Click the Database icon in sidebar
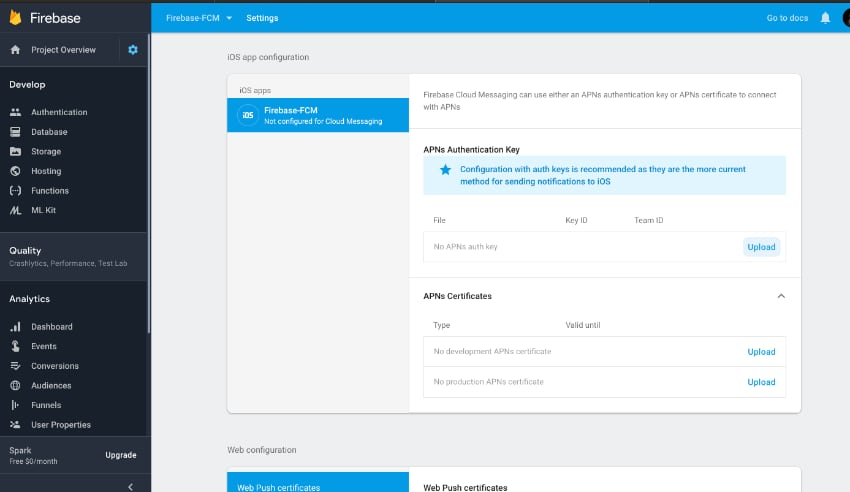Screen dimensions: 850x492 (15, 132)
